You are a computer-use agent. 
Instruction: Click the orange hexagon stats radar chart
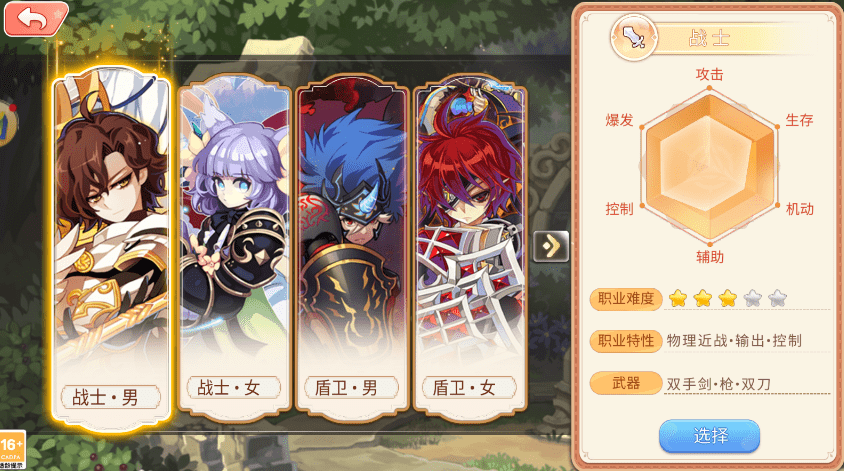pyautogui.click(x=709, y=166)
